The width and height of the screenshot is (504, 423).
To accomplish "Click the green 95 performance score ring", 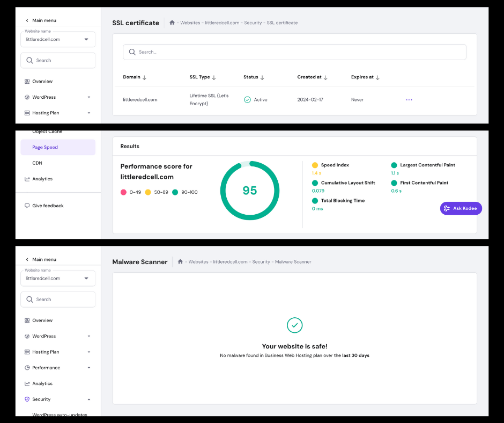I will pos(250,191).
